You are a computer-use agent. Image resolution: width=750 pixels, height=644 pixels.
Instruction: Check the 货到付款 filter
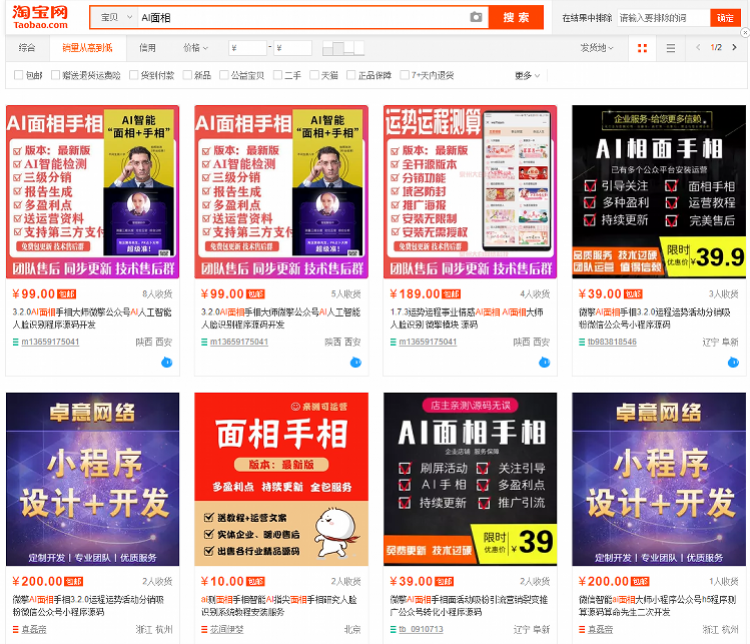(134, 75)
